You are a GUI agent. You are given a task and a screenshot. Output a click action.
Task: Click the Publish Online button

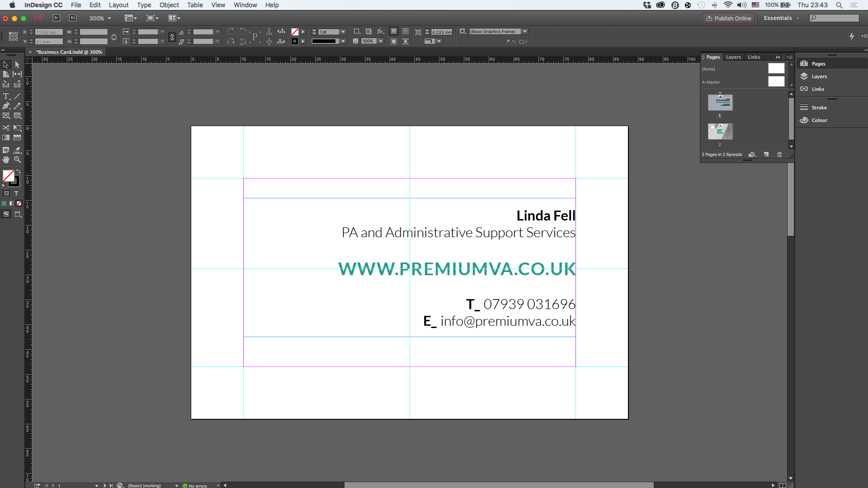pyautogui.click(x=728, y=18)
